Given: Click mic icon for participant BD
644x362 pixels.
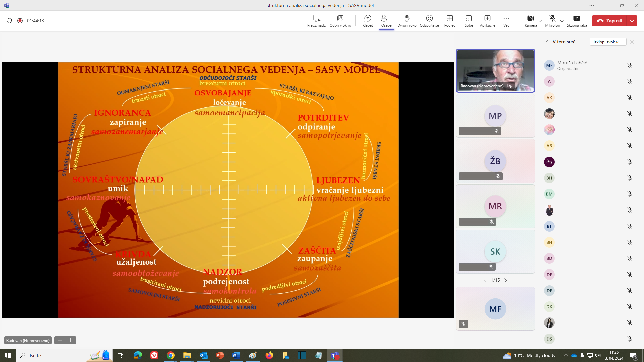Looking at the screenshot, I should click(x=630, y=258).
